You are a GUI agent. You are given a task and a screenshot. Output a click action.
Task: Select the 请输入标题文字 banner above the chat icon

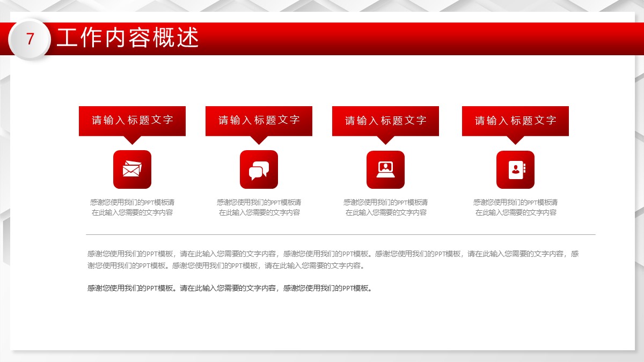(x=259, y=120)
